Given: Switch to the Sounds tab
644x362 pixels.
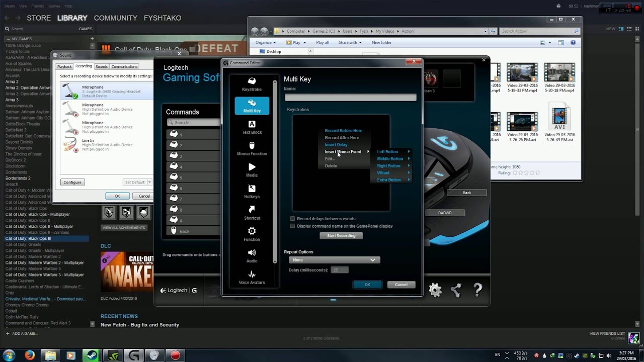Looking at the screenshot, I should click(x=101, y=66).
